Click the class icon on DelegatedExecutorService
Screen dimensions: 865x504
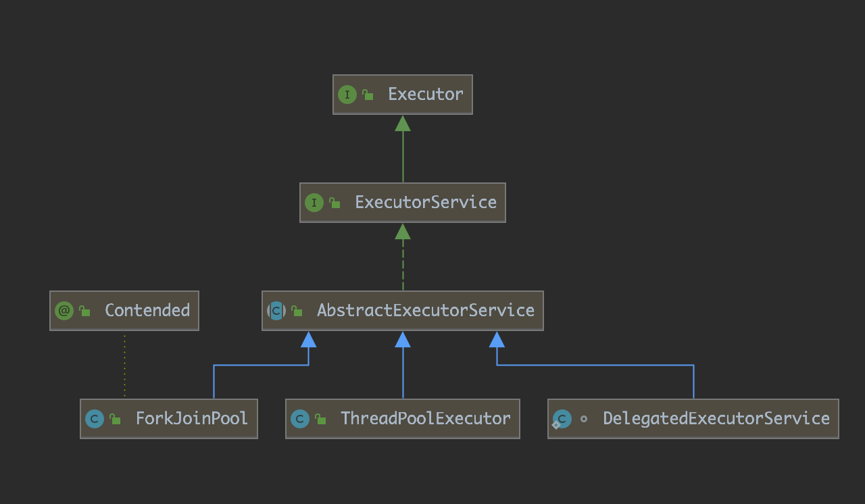(x=561, y=419)
